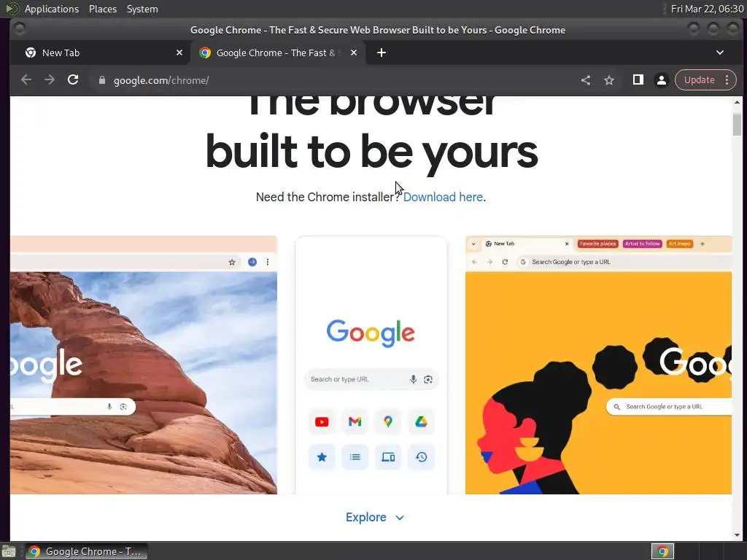Screen dimensions: 747x560
Task: Click the bookmarks star shortcut tile
Action: pyautogui.click(x=322, y=457)
